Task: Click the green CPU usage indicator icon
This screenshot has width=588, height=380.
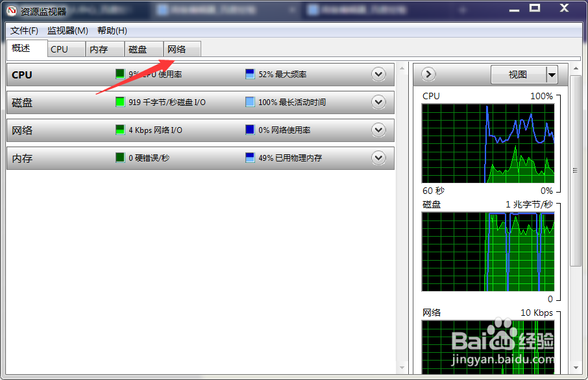Action: (119, 74)
